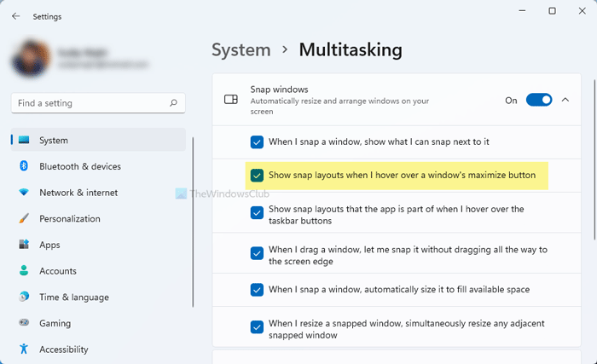Click the Personalization brush icon

click(24, 219)
